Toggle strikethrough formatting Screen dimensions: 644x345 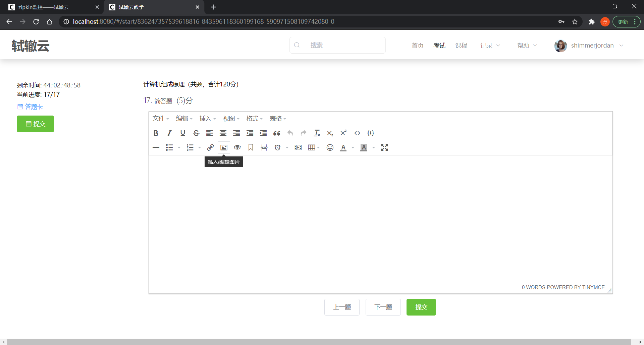[x=196, y=133]
